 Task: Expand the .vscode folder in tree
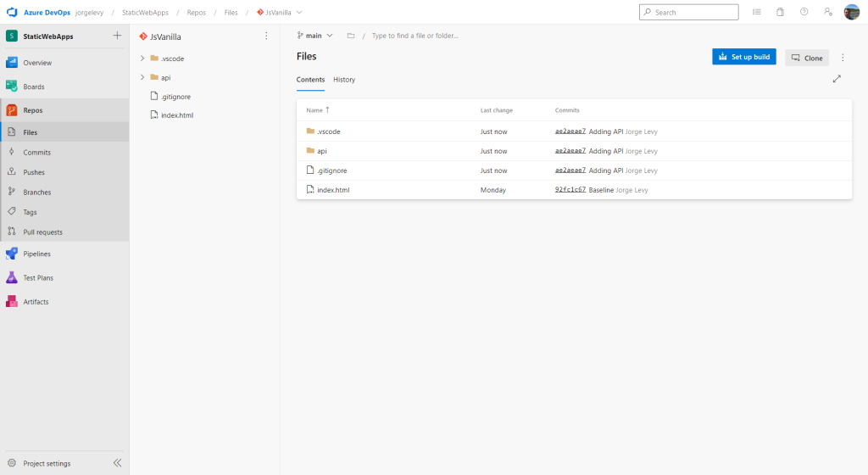point(142,59)
